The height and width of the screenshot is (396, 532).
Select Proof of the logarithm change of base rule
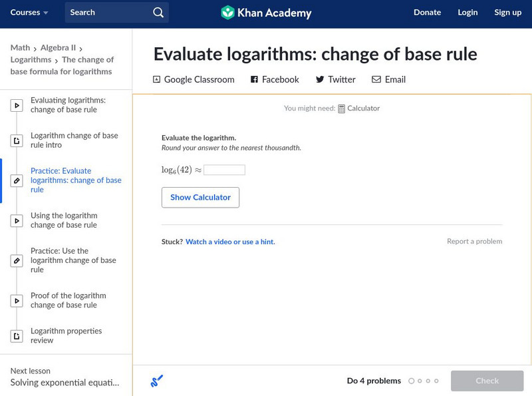coord(68,300)
